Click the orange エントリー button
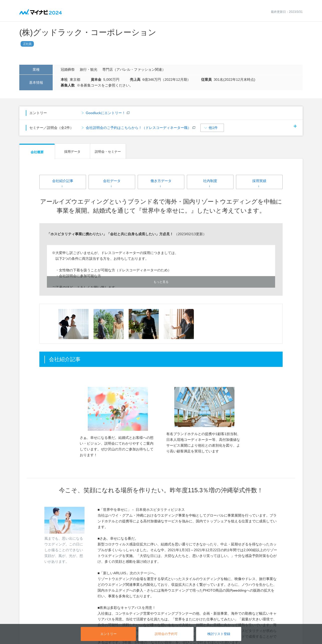This screenshot has height=644, width=322. pyautogui.click(x=108, y=634)
